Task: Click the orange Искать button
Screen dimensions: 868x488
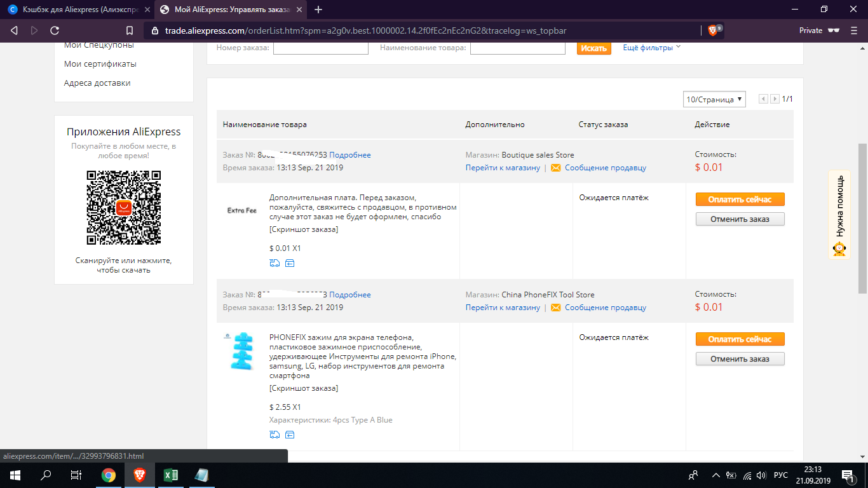Action: (x=594, y=48)
